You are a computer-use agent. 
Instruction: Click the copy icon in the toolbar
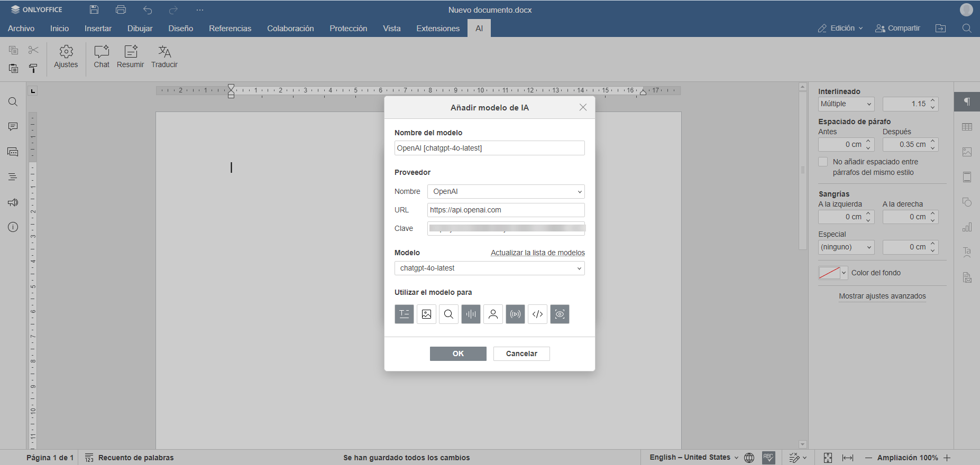point(14,50)
